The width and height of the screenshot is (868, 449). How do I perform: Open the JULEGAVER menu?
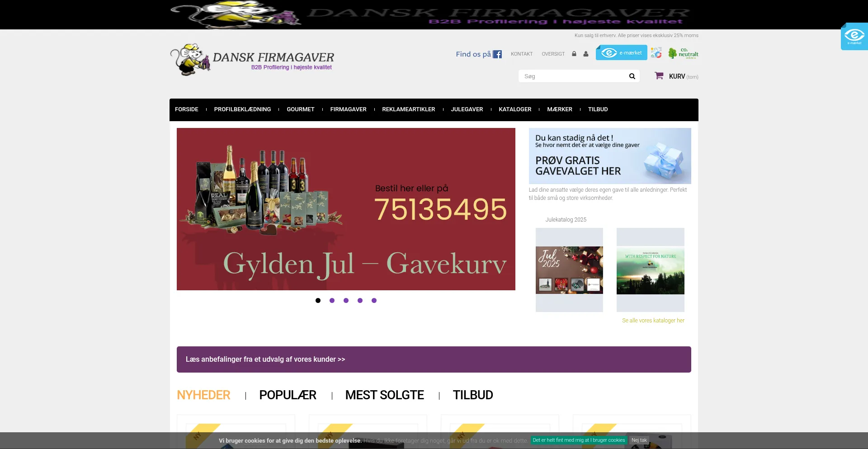pos(467,109)
